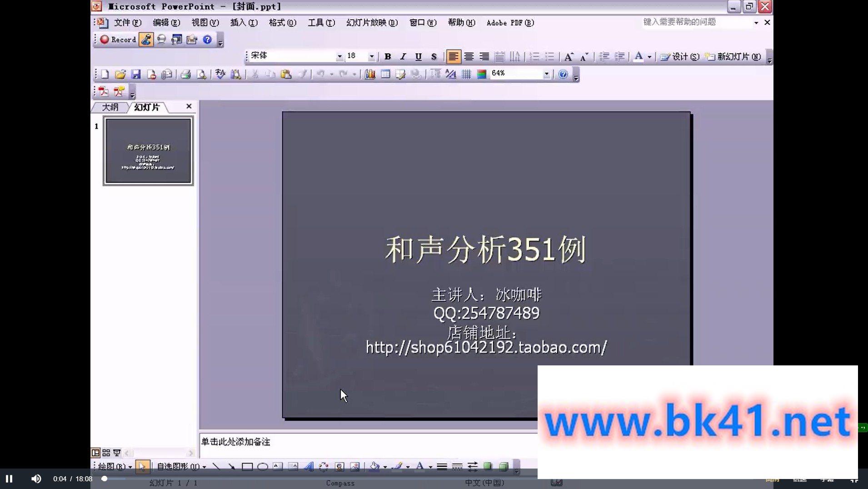Image resolution: width=868 pixels, height=489 pixels.
Task: Select the WordArt insert icon on drawing toolbar
Action: click(309, 466)
